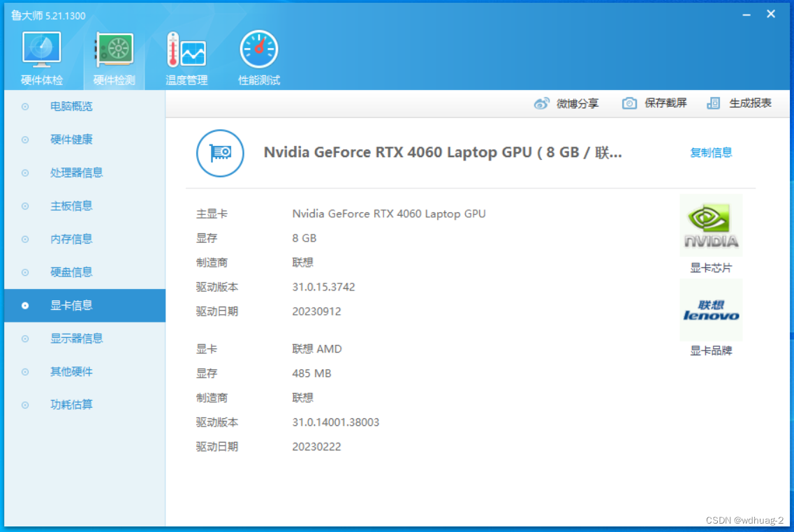Minimize the 鲁大师 window
Viewport: 794px width, 532px height.
(x=747, y=15)
